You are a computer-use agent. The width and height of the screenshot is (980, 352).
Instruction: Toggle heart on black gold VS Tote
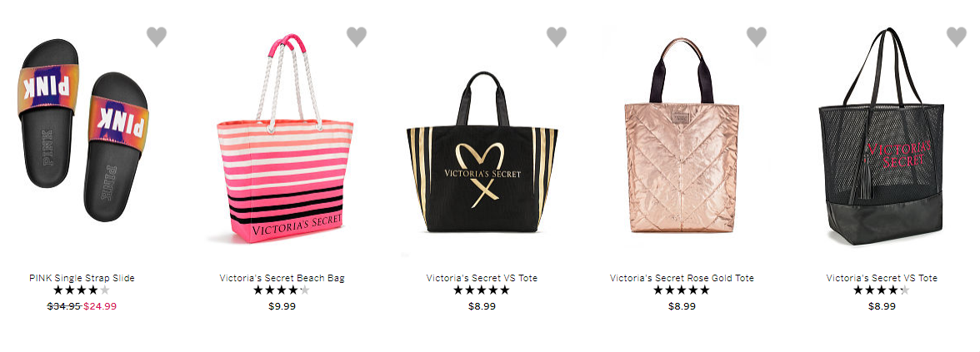(x=557, y=37)
